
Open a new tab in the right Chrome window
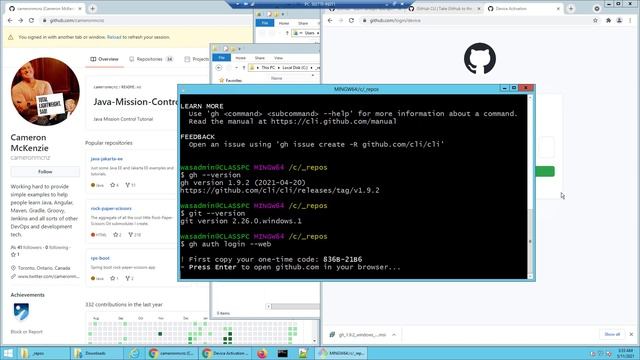[571, 9]
